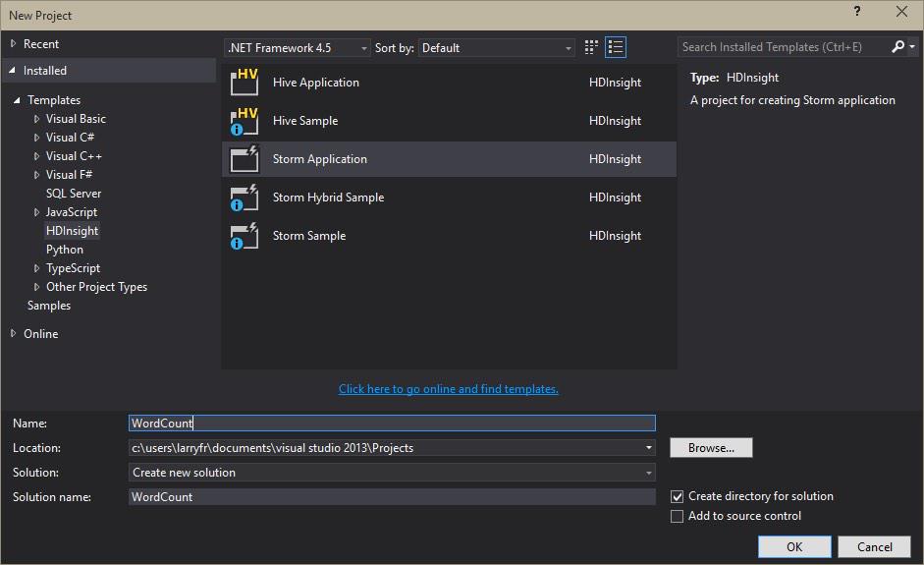Click the Search Installed Templates box
The width and height of the screenshot is (924, 565).
click(x=784, y=46)
